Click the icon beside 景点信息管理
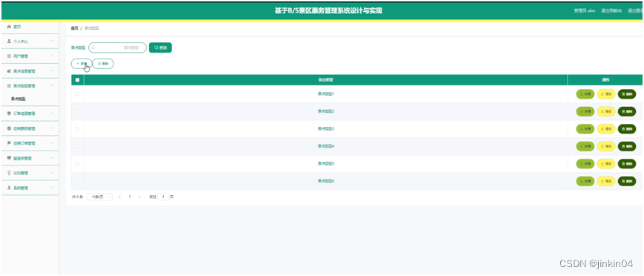644x276 pixels. click(9, 70)
